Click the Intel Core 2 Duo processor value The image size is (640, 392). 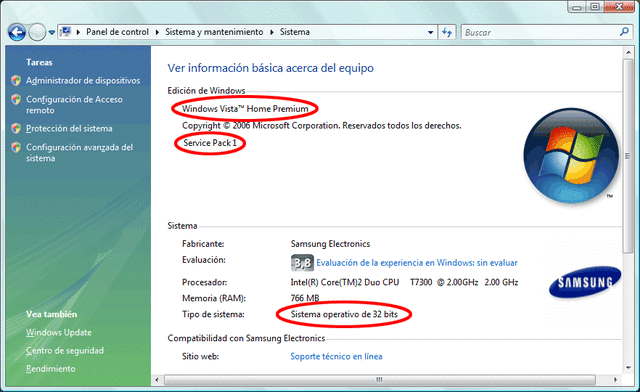point(404,282)
